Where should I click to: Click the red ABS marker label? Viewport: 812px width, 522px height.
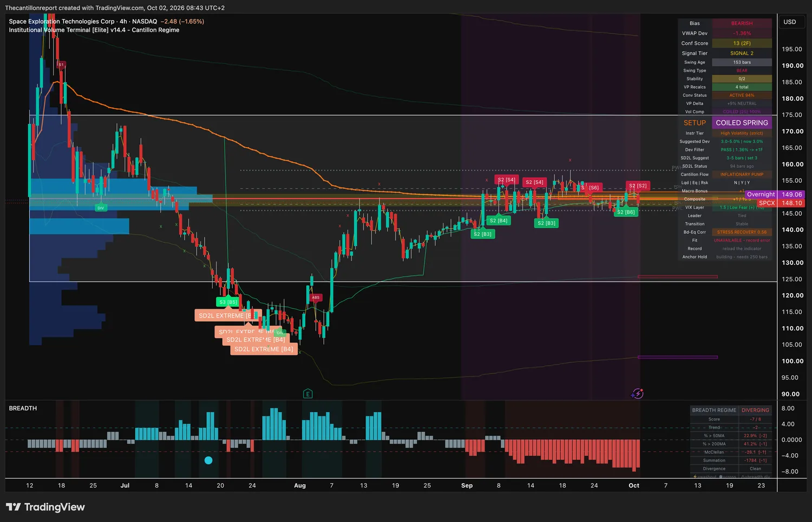click(x=316, y=298)
